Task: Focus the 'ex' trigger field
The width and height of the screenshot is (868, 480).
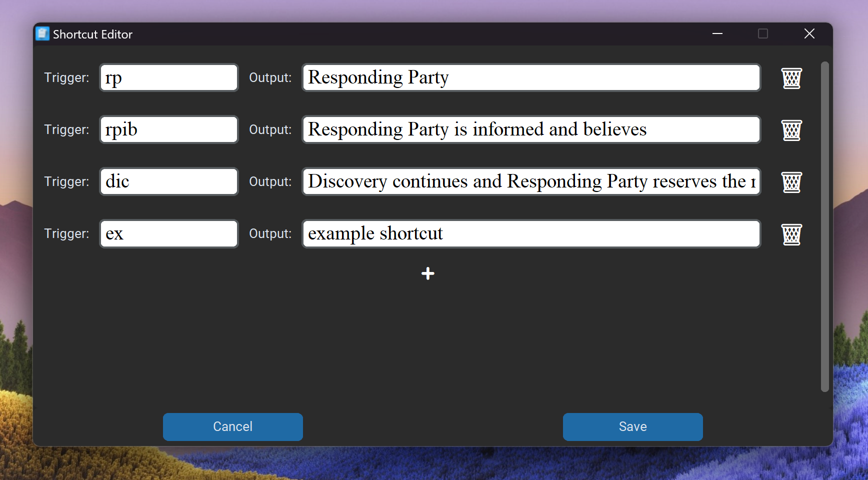Action: coord(169,234)
